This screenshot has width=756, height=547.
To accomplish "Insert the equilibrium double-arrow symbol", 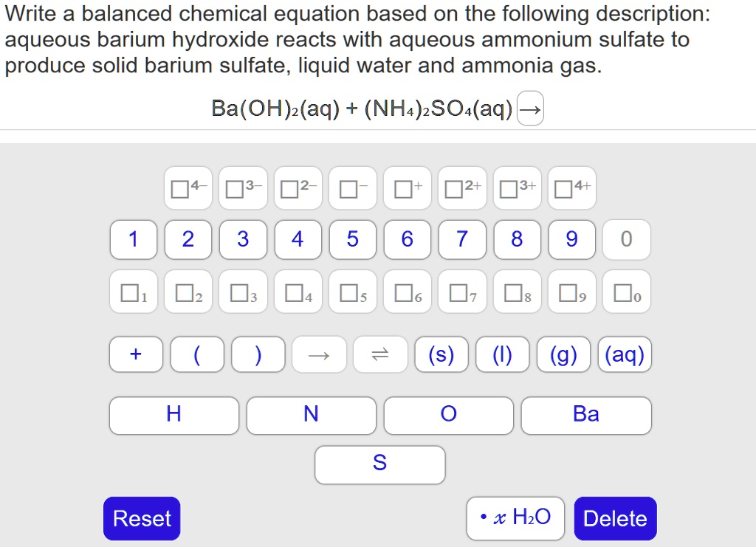I will pyautogui.click(x=380, y=354).
